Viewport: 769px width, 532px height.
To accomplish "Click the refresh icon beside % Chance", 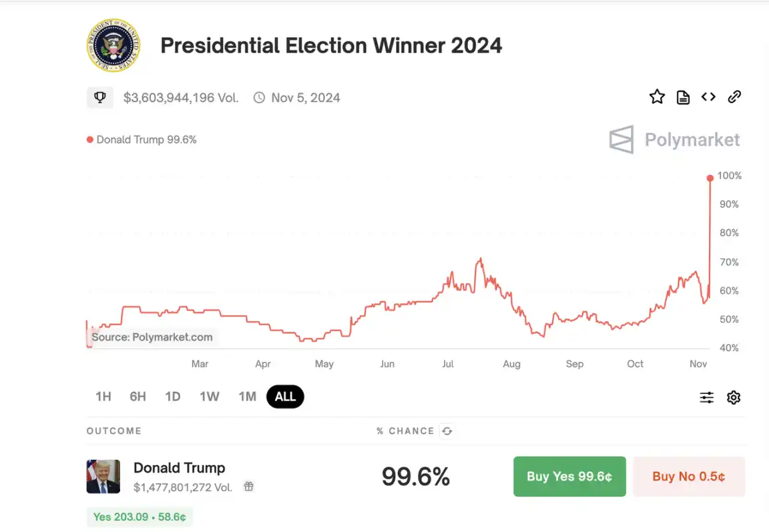I will click(x=447, y=431).
